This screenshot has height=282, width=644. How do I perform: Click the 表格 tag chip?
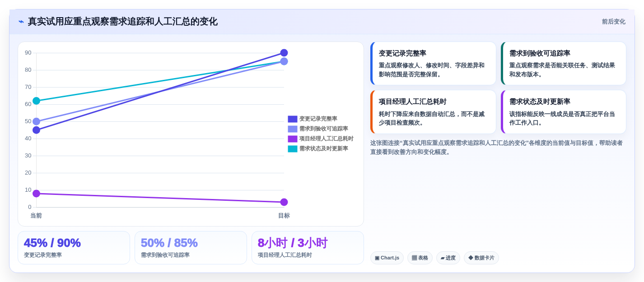click(420, 258)
